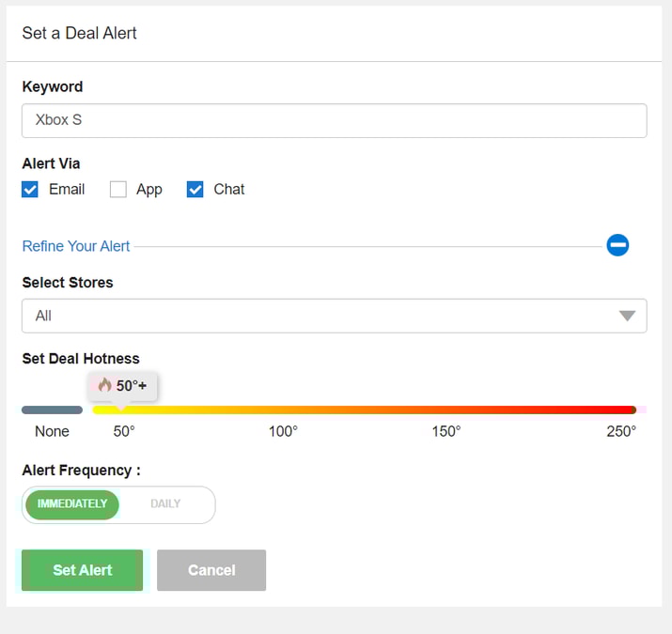The width and height of the screenshot is (672, 634).
Task: Click the Email label text
Action: (x=67, y=190)
